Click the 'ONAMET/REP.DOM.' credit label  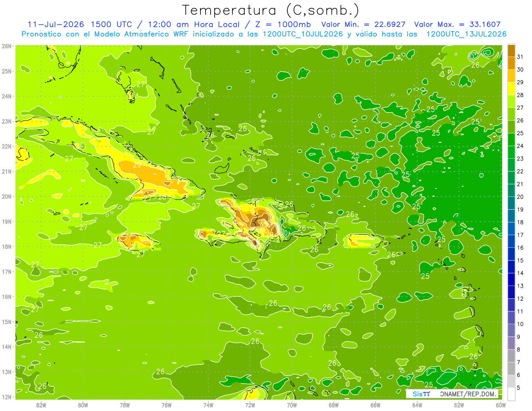point(468,394)
